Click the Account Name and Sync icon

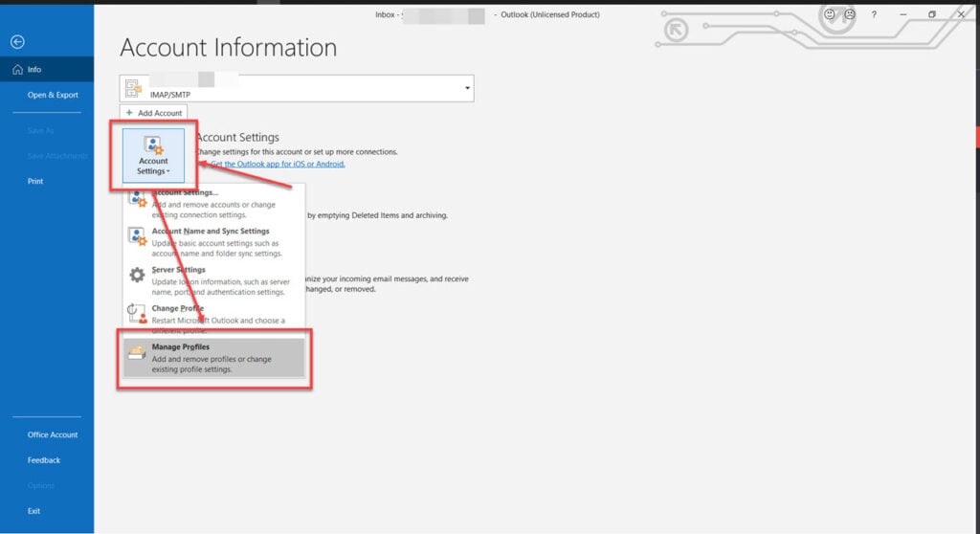pos(138,235)
